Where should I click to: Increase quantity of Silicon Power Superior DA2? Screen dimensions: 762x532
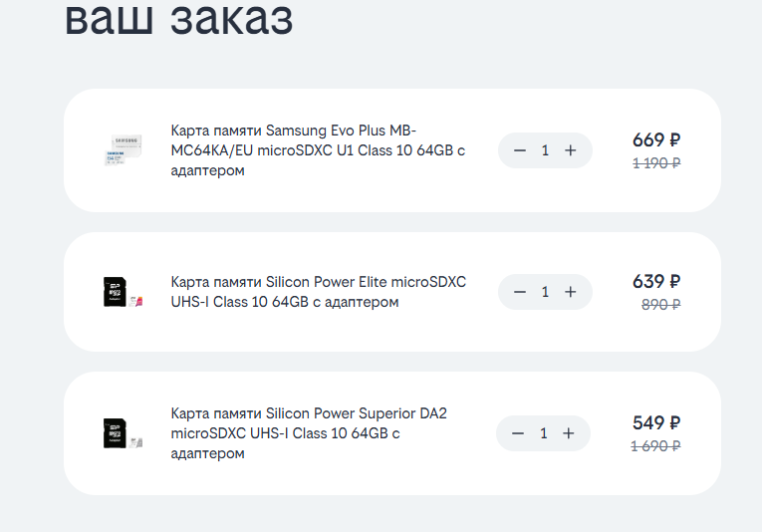pos(569,433)
